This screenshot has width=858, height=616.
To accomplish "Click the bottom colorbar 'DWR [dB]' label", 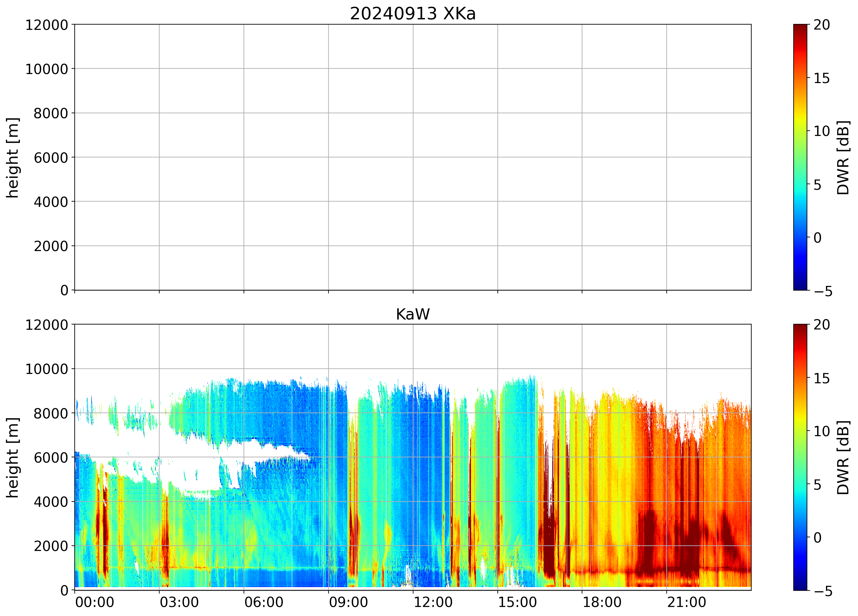I will coord(843,457).
